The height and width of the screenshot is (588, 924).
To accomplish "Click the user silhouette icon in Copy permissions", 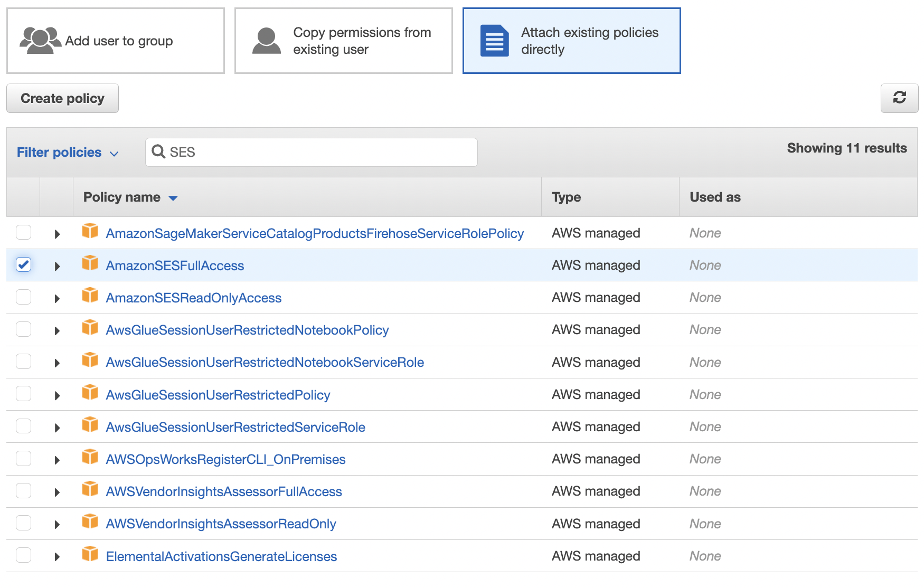I will coord(267,41).
